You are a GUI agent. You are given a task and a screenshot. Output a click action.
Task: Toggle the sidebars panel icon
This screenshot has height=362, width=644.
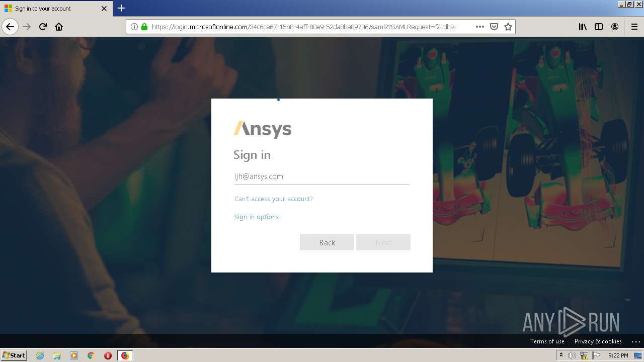tap(599, 27)
